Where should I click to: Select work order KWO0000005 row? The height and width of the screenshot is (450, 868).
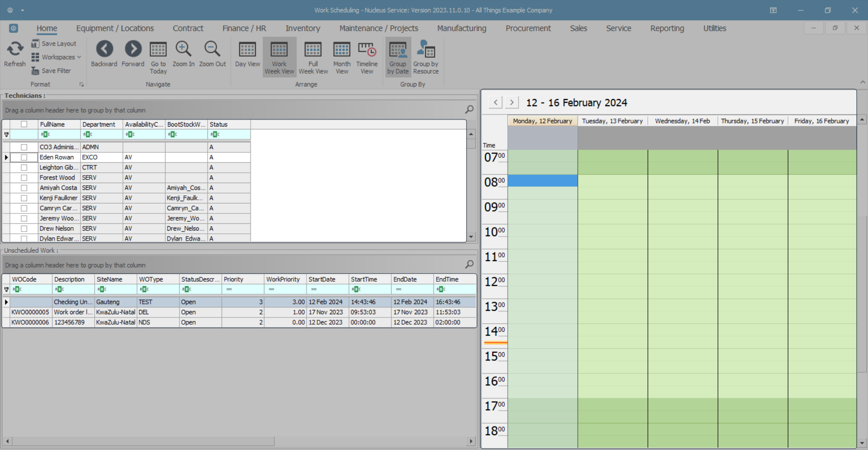240,312
